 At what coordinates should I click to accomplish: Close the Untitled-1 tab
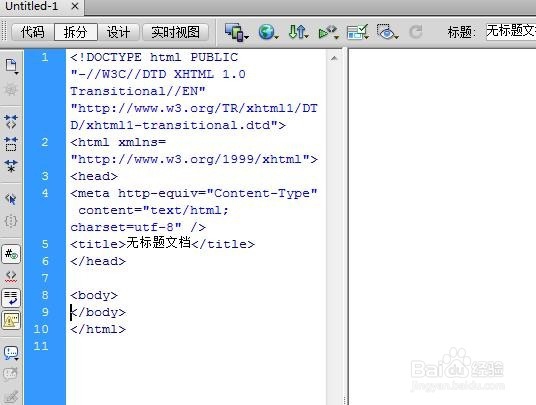75,6
